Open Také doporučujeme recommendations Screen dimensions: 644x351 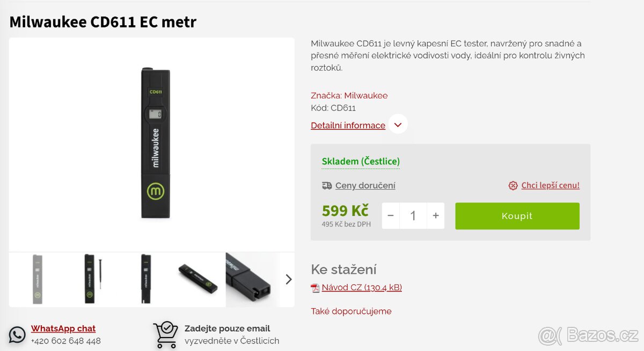pyautogui.click(x=351, y=311)
